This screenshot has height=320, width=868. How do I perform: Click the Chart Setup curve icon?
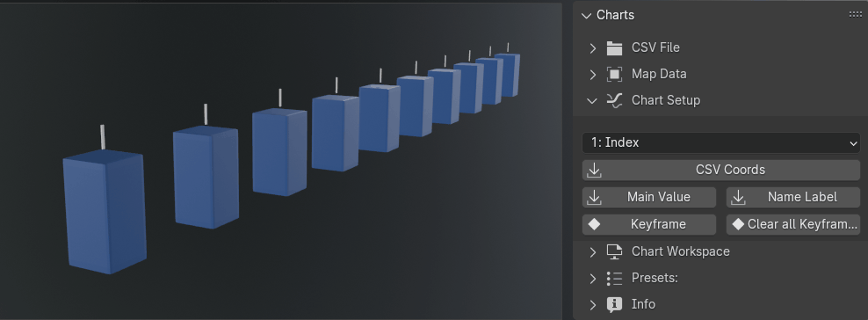point(614,101)
